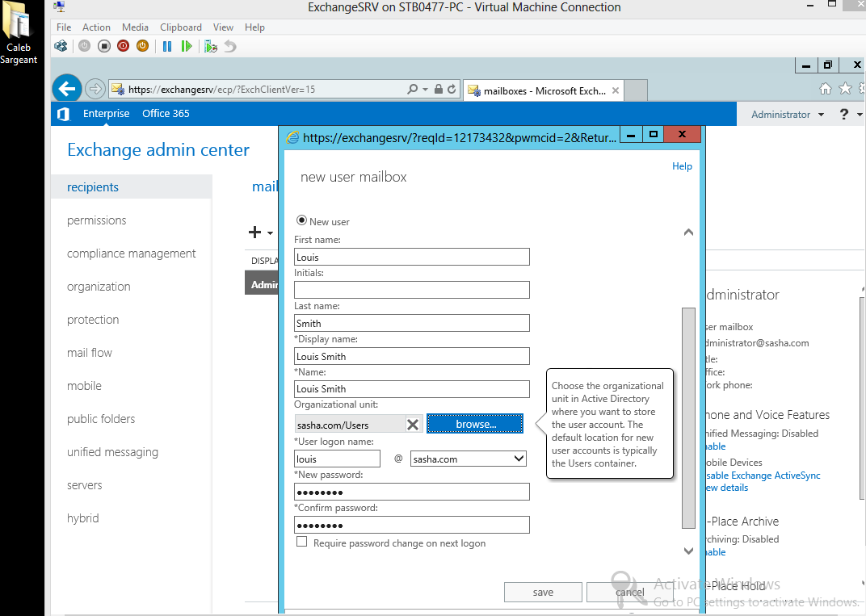Click the Virtual Machine Connection title bar icon
866x616 pixels.
pos(59,6)
